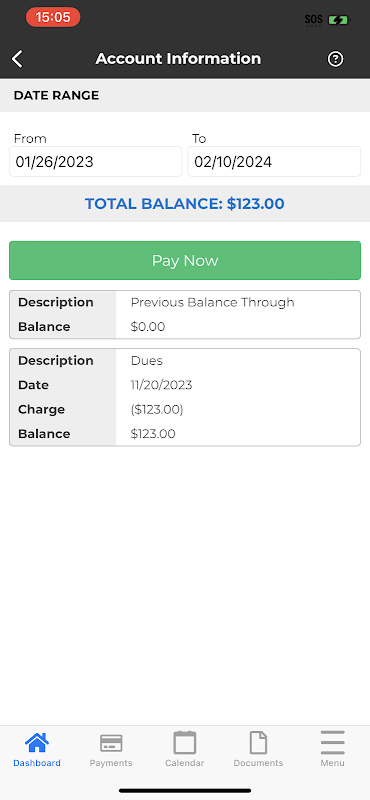Screen dimensions: 370x800
Task: Click the SOS status indicator
Action: point(314,20)
